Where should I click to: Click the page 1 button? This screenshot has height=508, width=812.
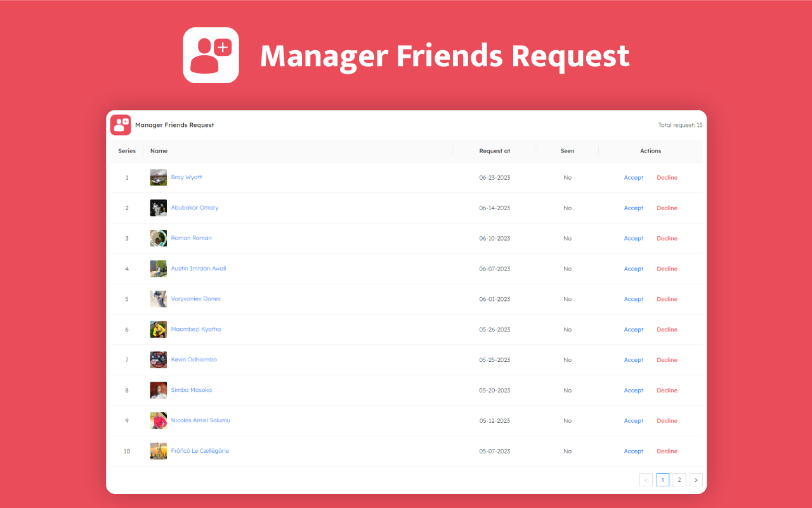pos(662,479)
